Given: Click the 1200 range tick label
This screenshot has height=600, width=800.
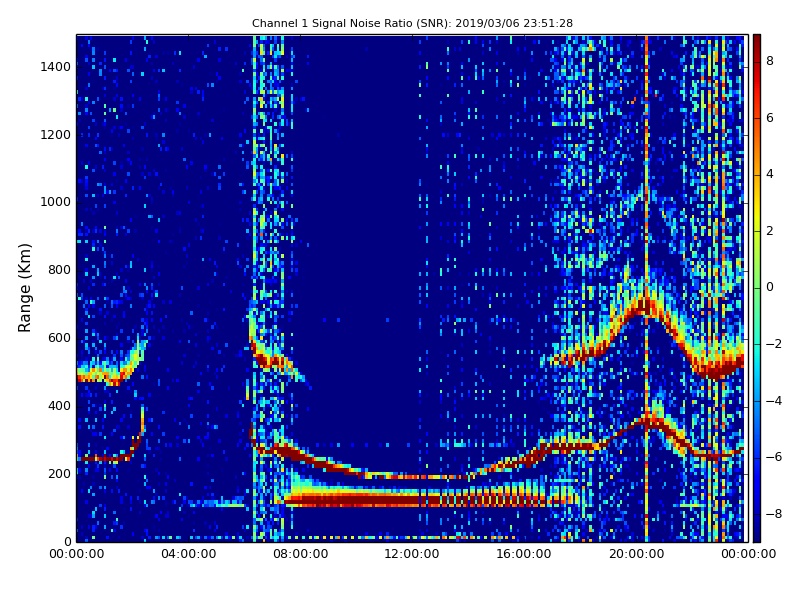Looking at the screenshot, I should click(x=55, y=135).
